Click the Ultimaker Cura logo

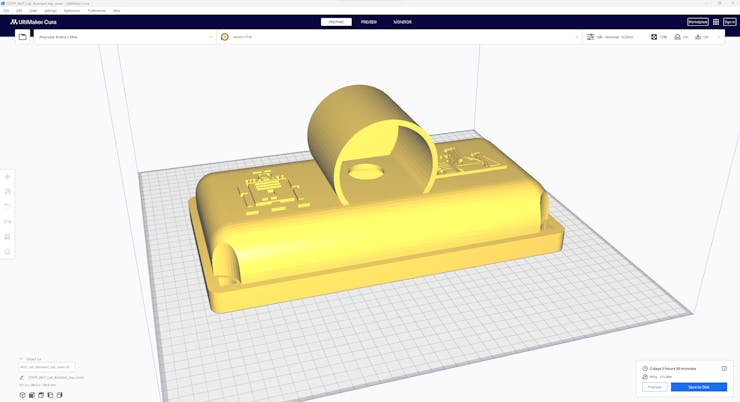33,22
